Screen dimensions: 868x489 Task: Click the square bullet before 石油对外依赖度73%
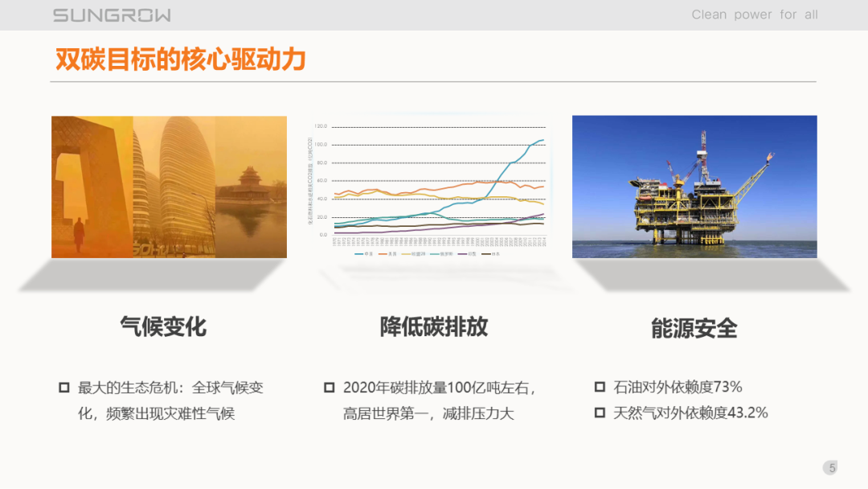tap(600, 387)
